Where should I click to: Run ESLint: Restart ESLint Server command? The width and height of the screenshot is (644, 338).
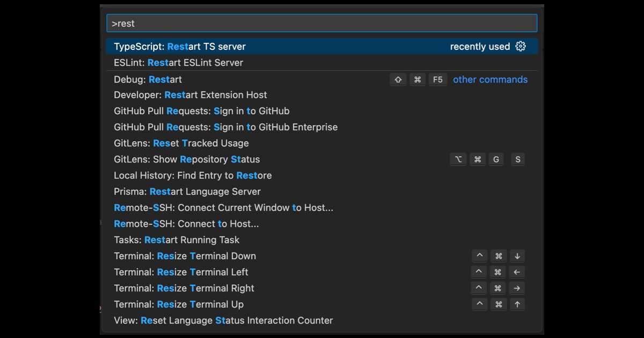click(x=322, y=63)
